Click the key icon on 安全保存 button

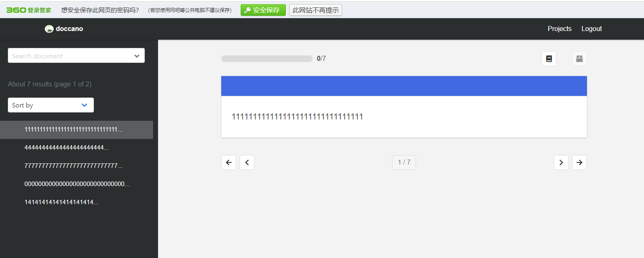248,10
